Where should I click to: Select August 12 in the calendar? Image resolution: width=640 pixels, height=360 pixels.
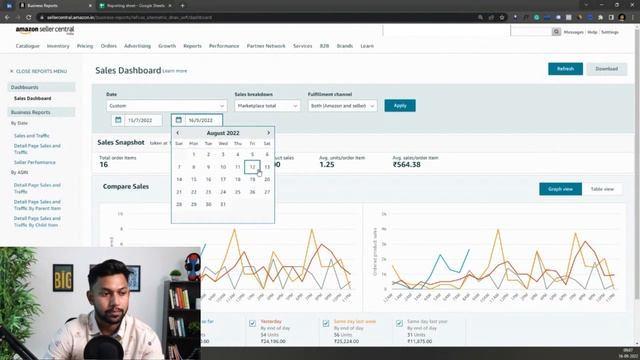point(252,167)
